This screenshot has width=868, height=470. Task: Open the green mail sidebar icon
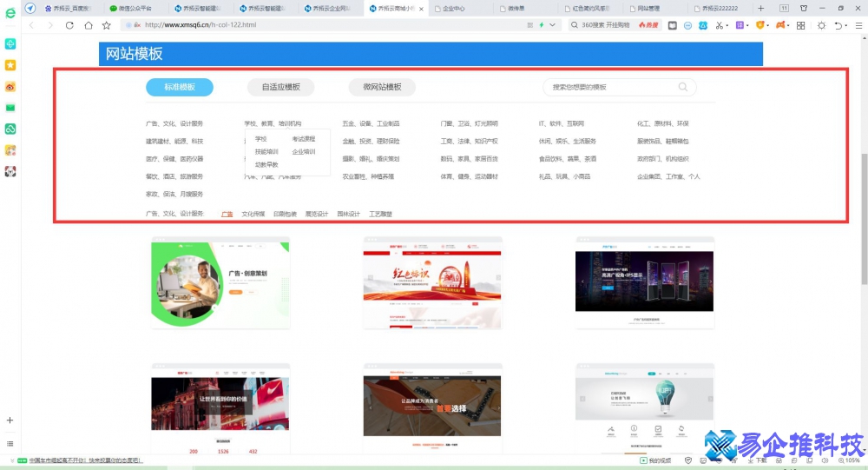coord(10,108)
